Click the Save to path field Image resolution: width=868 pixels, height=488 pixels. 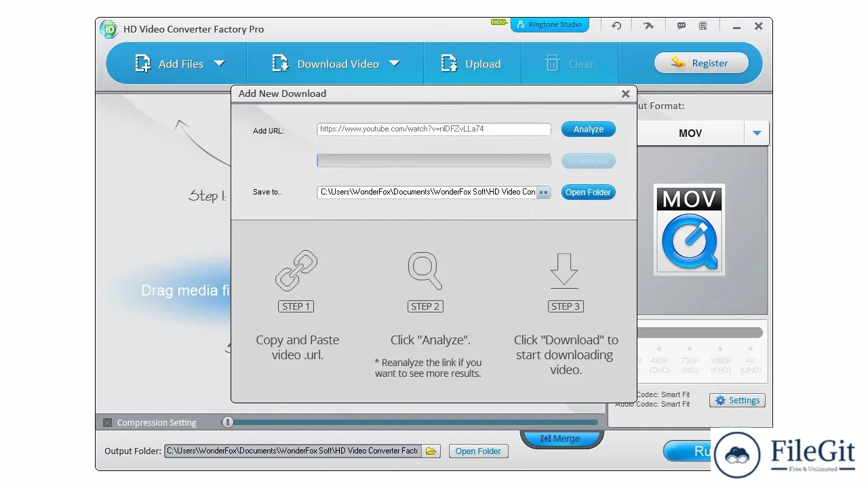click(427, 192)
